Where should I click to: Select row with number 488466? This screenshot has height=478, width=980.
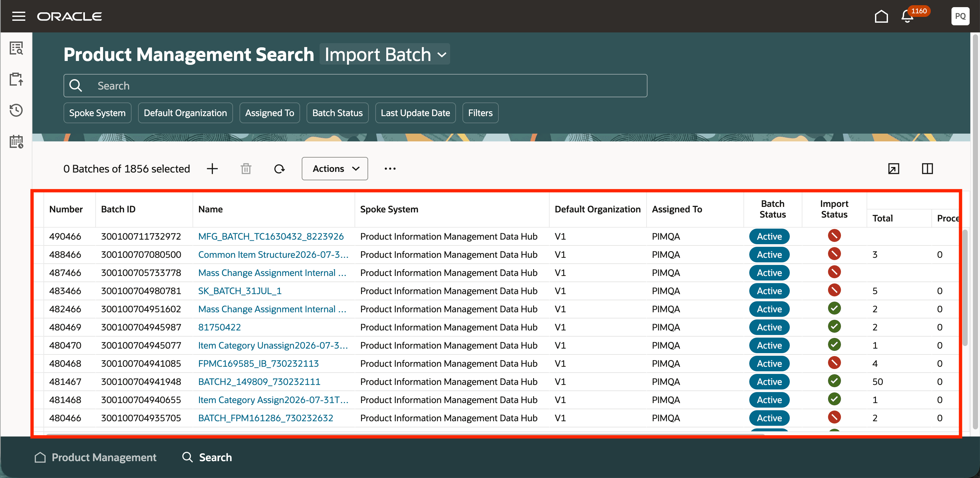(65, 255)
